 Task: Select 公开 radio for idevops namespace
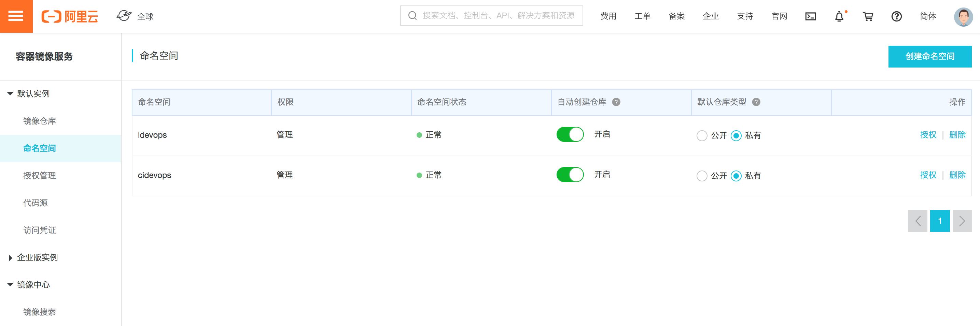(702, 135)
